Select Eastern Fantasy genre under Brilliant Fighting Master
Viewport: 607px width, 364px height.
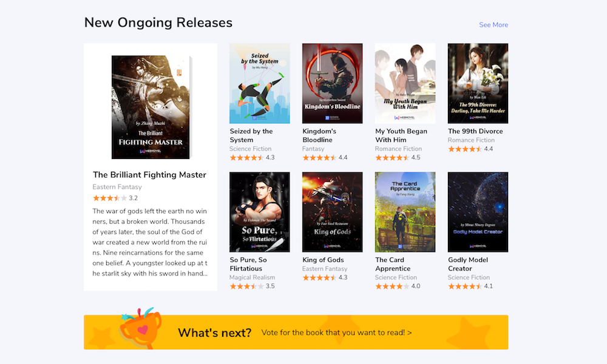click(117, 187)
